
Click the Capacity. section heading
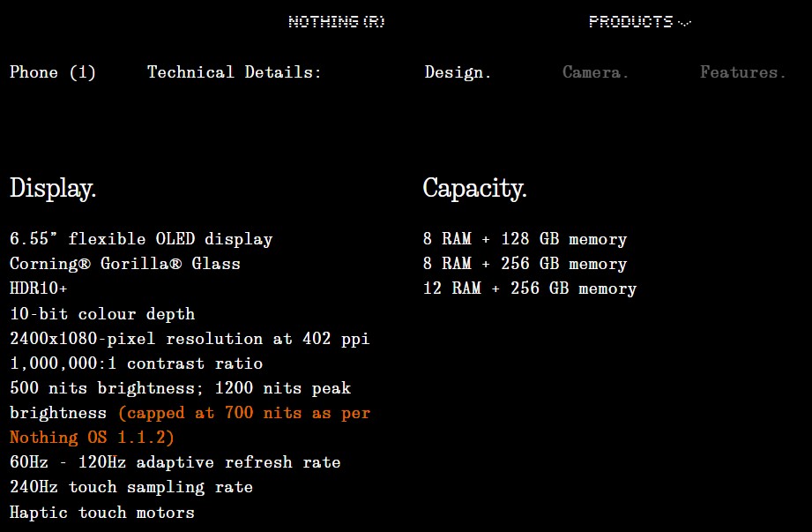pyautogui.click(x=475, y=188)
